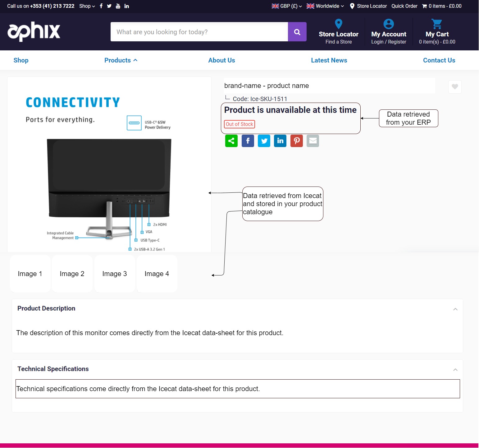Open Latest News menu item
The image size is (479, 448).
click(329, 60)
